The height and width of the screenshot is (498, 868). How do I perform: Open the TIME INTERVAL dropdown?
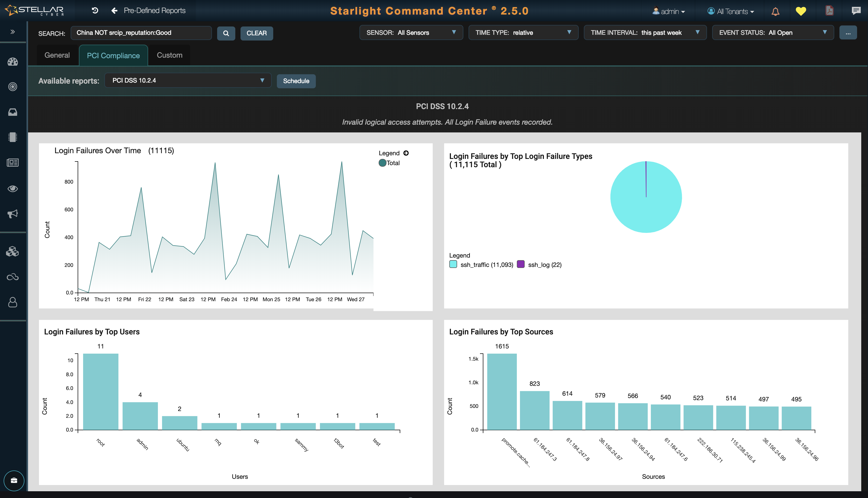coord(645,32)
